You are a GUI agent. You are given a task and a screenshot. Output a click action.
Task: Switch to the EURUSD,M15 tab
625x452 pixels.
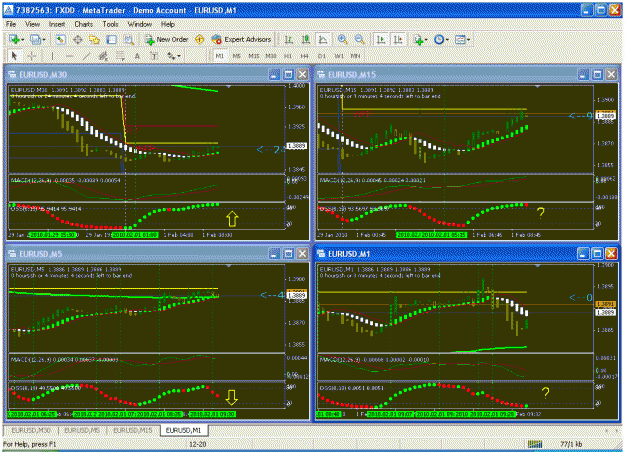pyautogui.click(x=133, y=431)
